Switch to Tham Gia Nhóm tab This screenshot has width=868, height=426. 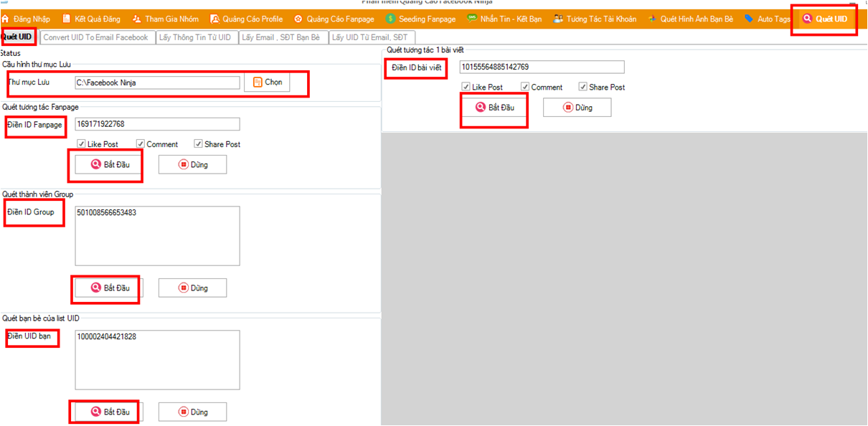166,19
